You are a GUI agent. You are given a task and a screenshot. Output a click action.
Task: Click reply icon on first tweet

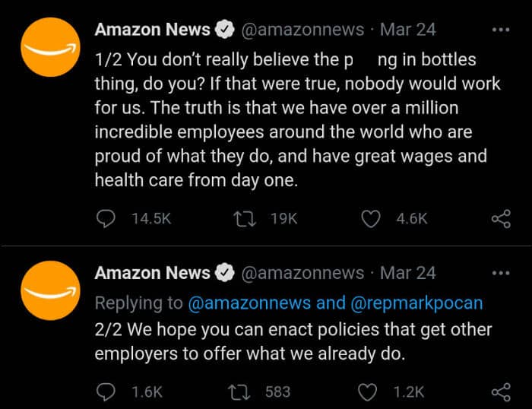click(106, 219)
